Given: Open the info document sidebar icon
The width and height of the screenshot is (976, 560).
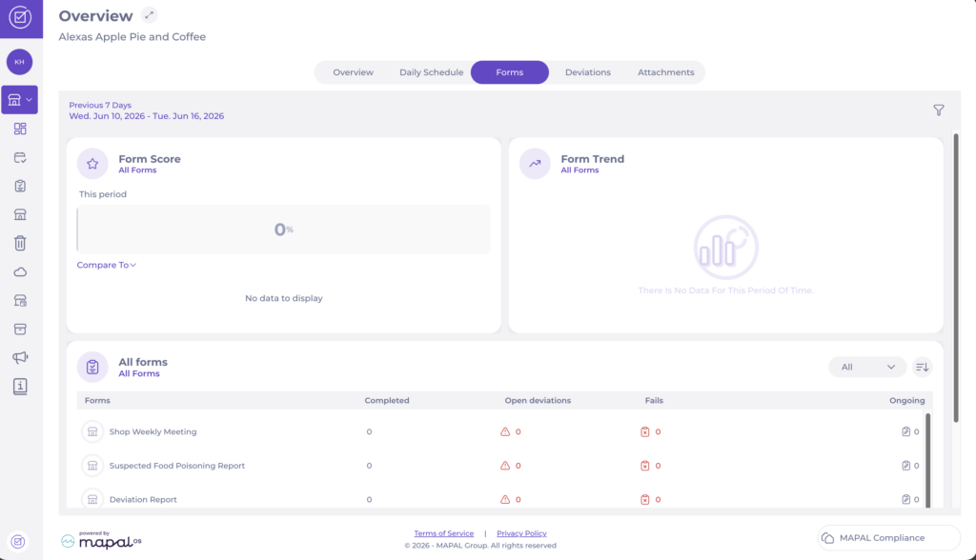Looking at the screenshot, I should [20, 387].
